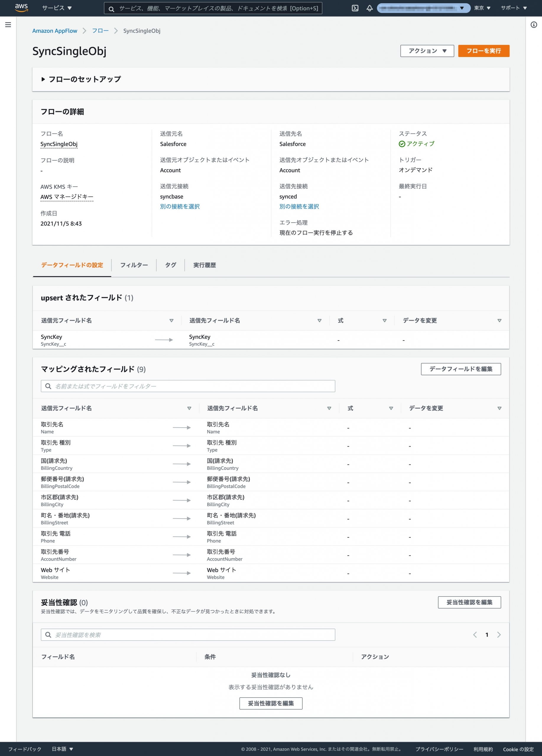Viewport: 542px width, 756px height.
Task: Focus the 妥当性確認を検索 search input
Action: (188, 635)
